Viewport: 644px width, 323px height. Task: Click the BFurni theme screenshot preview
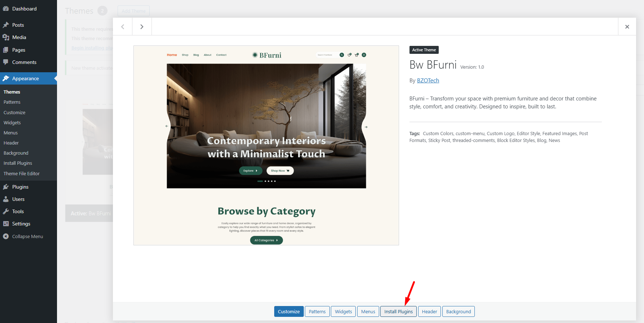(266, 145)
